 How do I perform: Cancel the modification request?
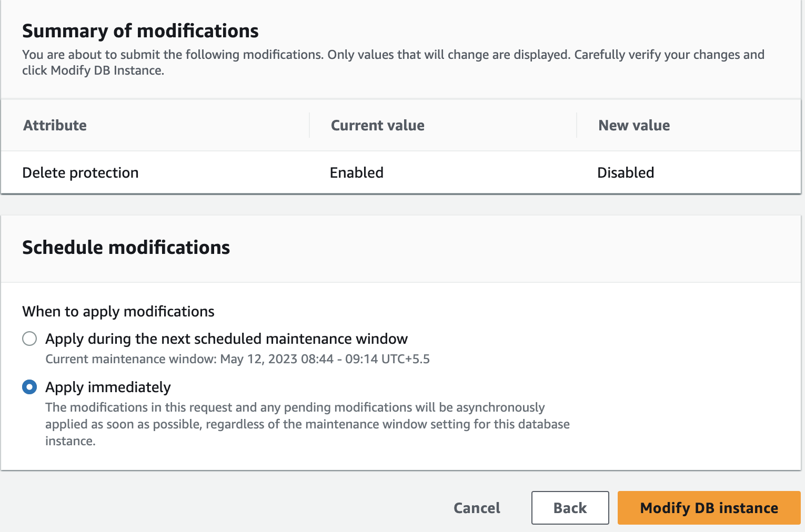tap(477, 508)
